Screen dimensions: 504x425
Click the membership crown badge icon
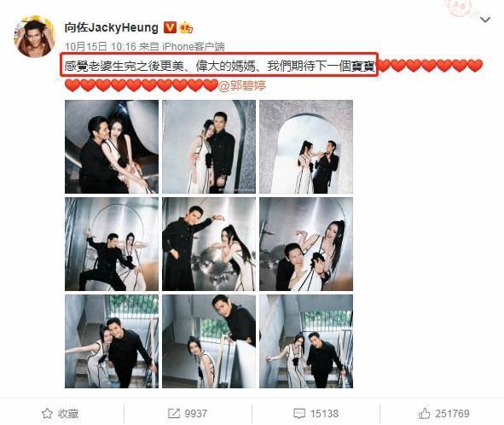[186, 27]
